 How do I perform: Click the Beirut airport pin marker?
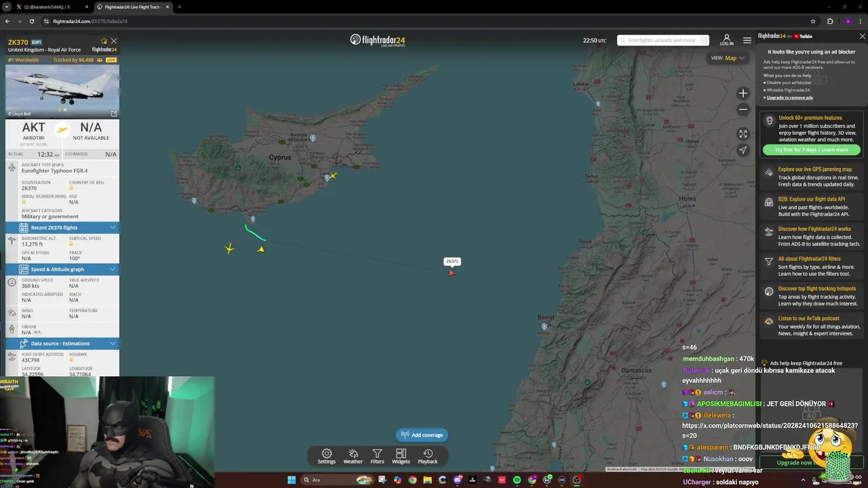tap(544, 327)
